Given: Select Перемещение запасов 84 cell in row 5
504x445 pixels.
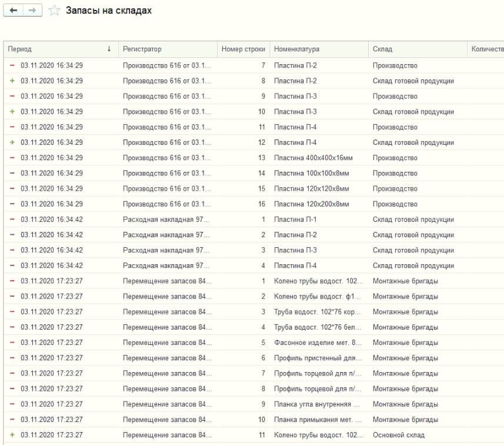Looking at the screenshot, I should click(x=168, y=343).
